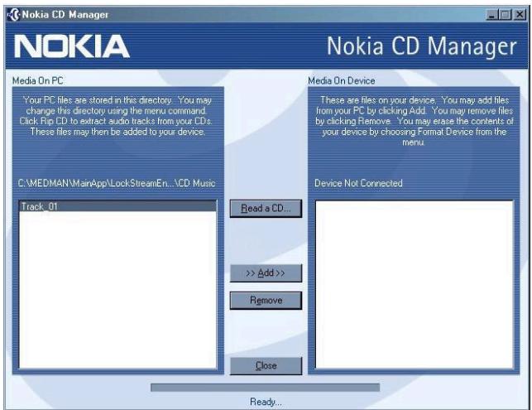
Task: Click the >> Add >> button
Action: (266, 273)
